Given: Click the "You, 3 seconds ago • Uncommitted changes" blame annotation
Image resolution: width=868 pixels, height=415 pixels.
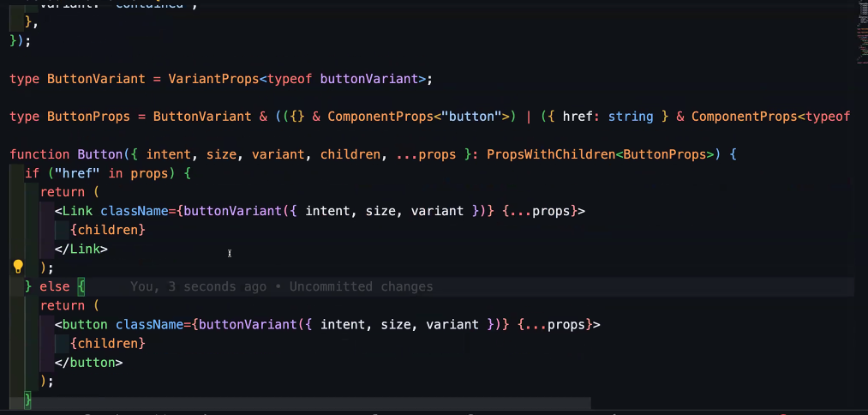Looking at the screenshot, I should click(281, 286).
